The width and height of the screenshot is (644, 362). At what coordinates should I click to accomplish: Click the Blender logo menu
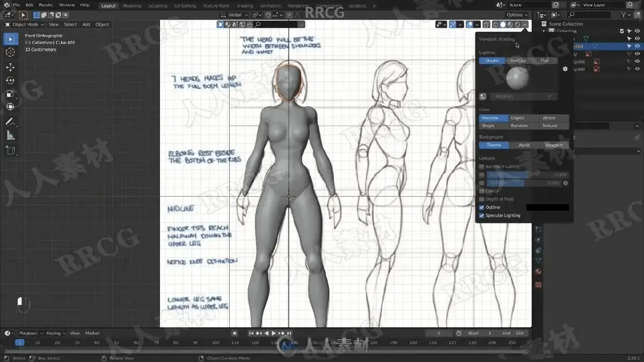pyautogui.click(x=6, y=5)
